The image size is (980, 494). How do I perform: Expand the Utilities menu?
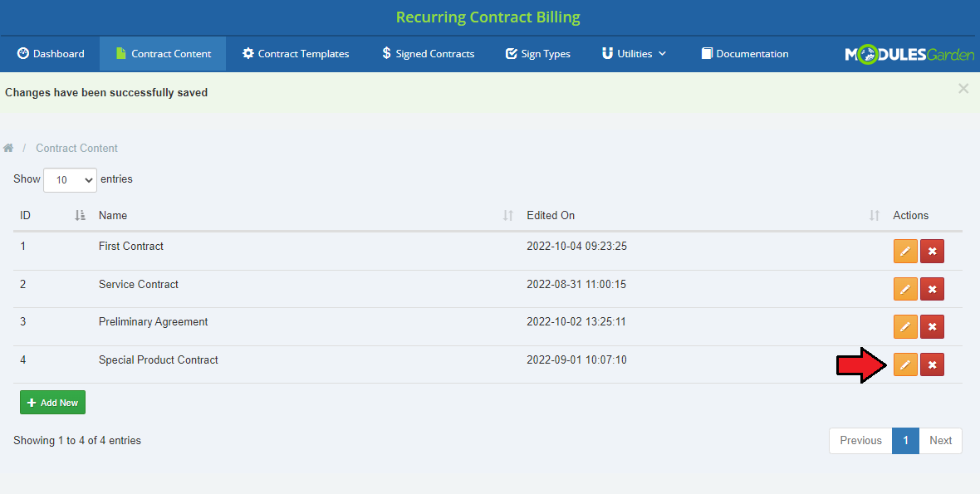(634, 54)
